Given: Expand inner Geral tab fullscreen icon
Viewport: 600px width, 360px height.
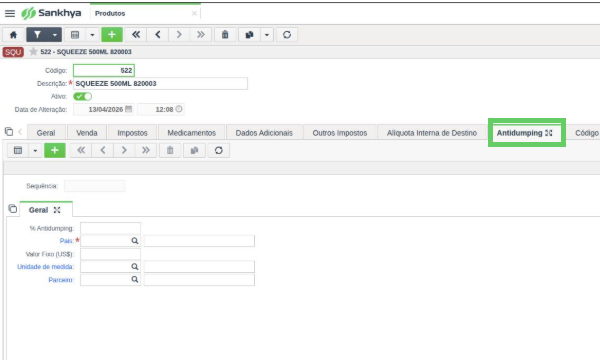Looking at the screenshot, I should (57, 210).
